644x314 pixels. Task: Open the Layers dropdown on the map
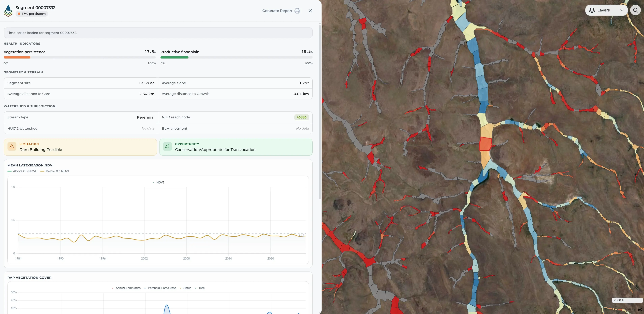click(x=606, y=10)
